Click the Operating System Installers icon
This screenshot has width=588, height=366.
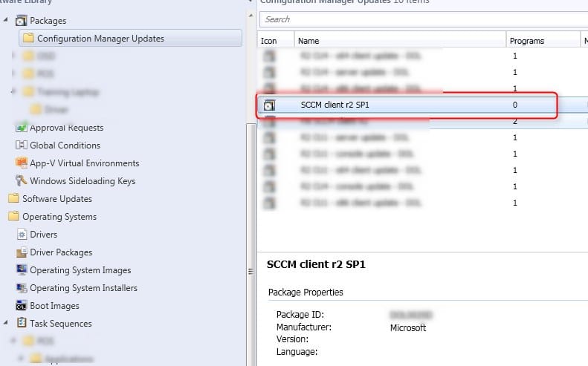(x=22, y=288)
